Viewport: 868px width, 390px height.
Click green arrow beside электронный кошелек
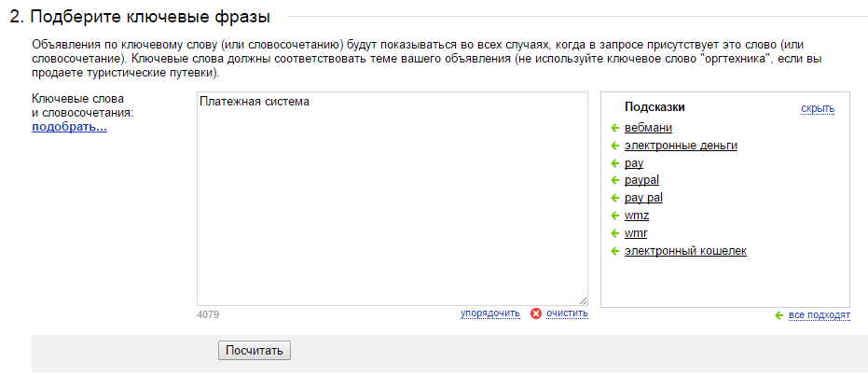pos(613,251)
